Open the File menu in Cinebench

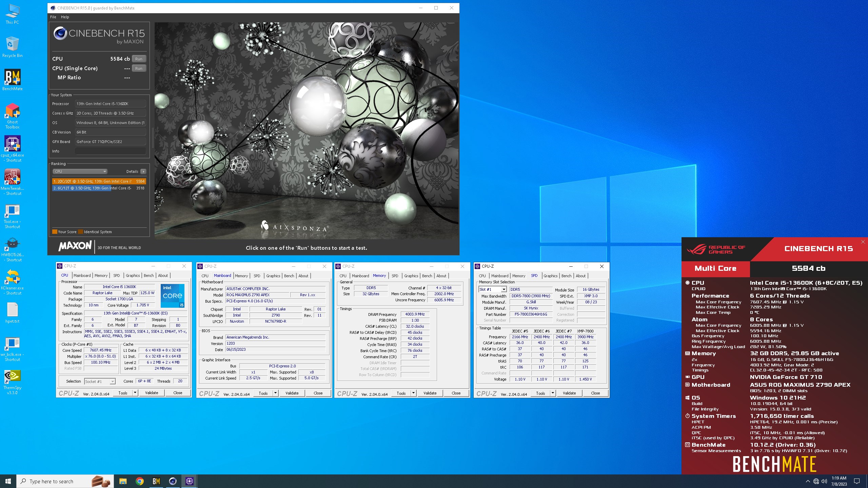[53, 17]
